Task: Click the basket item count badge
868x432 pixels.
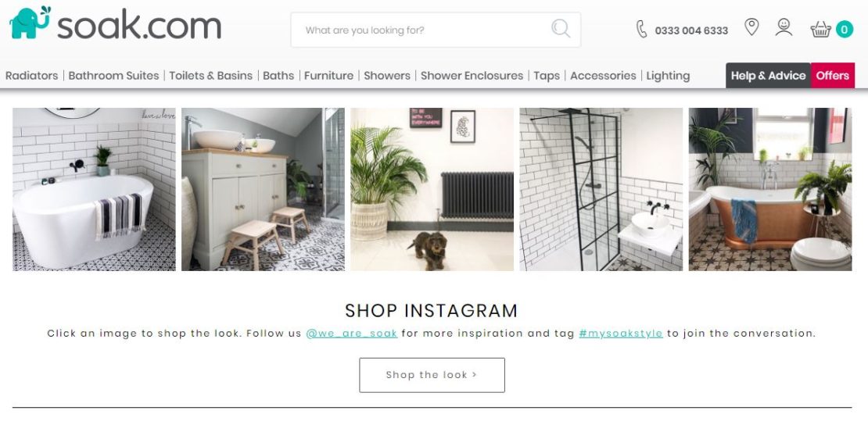Action: coord(845,30)
